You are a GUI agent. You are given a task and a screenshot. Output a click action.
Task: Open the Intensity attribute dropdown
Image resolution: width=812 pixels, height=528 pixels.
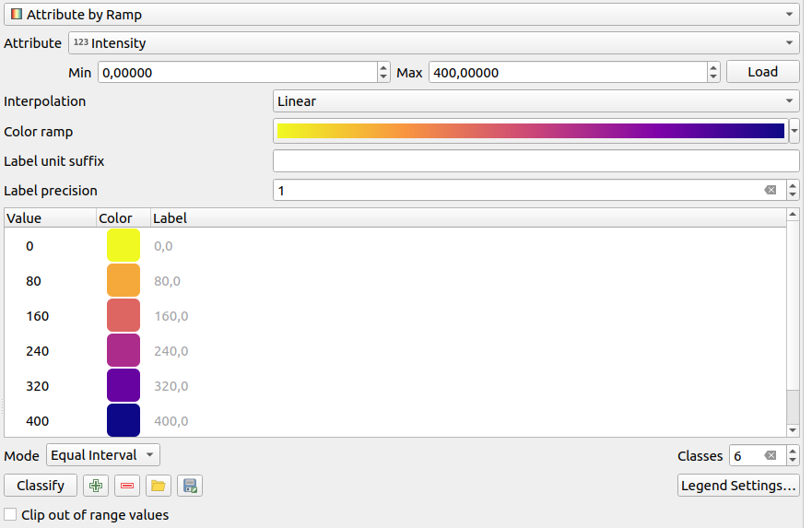coord(433,43)
